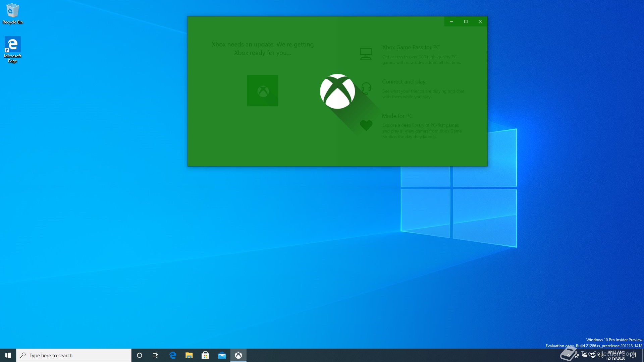
Task: Open the Mail app from the taskbar
Action: [222, 355]
